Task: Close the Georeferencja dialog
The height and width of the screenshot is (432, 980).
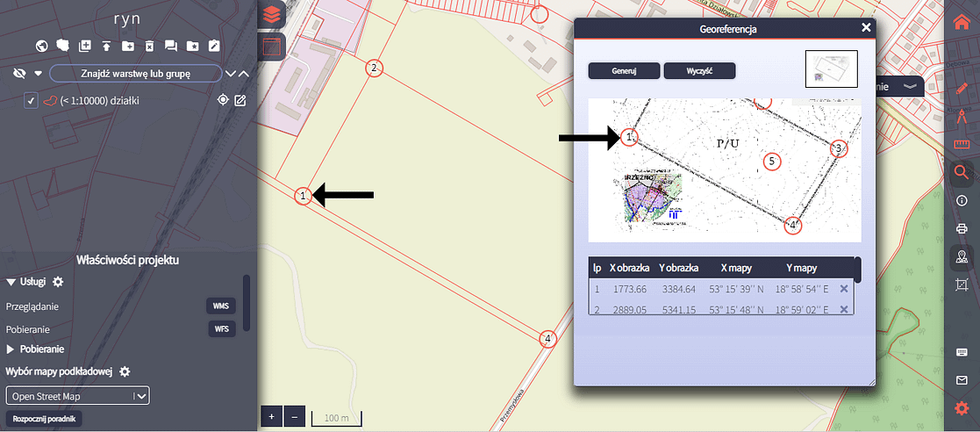Action: [x=866, y=27]
